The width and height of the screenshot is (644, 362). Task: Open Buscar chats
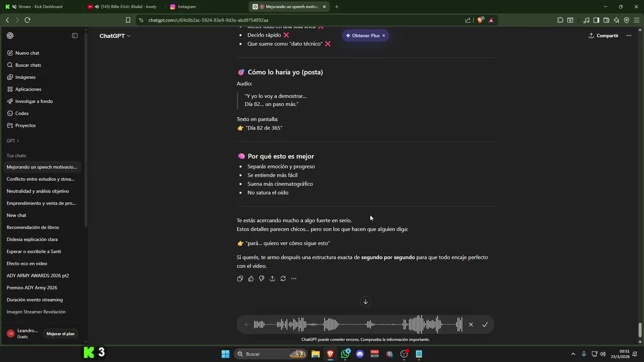coord(42,65)
